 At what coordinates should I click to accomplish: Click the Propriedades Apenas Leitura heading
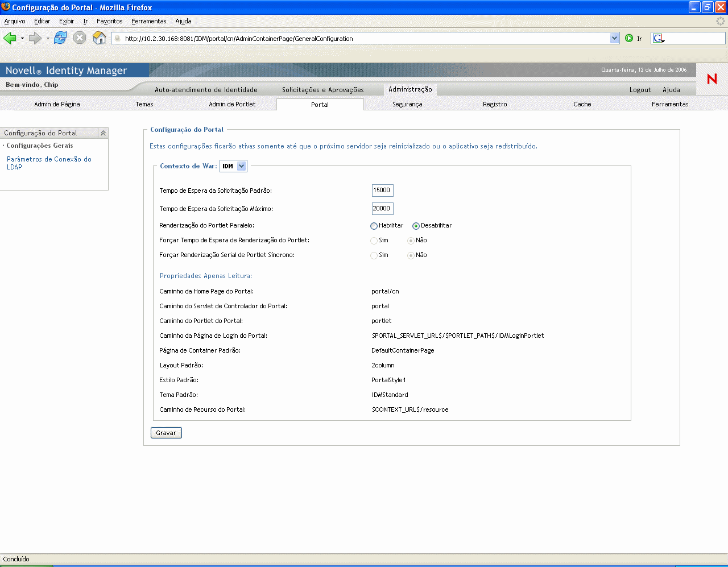coord(206,276)
